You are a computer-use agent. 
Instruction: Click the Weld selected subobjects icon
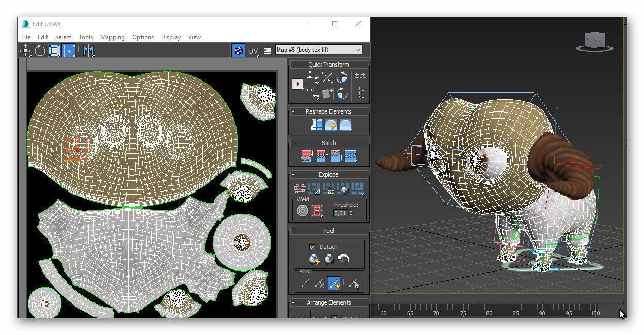coord(317,211)
